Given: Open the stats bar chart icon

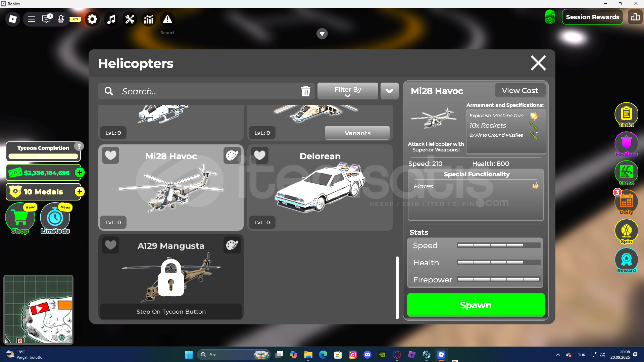Looking at the screenshot, I should [149, 19].
